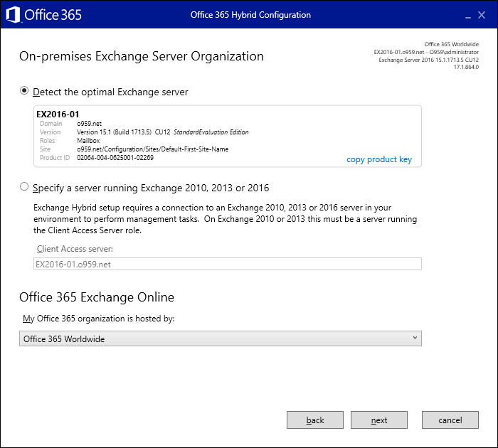Click the next button
Screen dimensions: 498x448
coord(379,420)
